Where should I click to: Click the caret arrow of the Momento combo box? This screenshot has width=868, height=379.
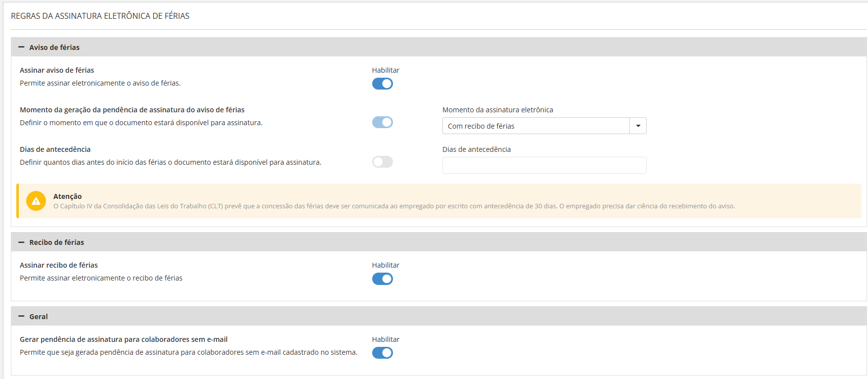click(638, 126)
